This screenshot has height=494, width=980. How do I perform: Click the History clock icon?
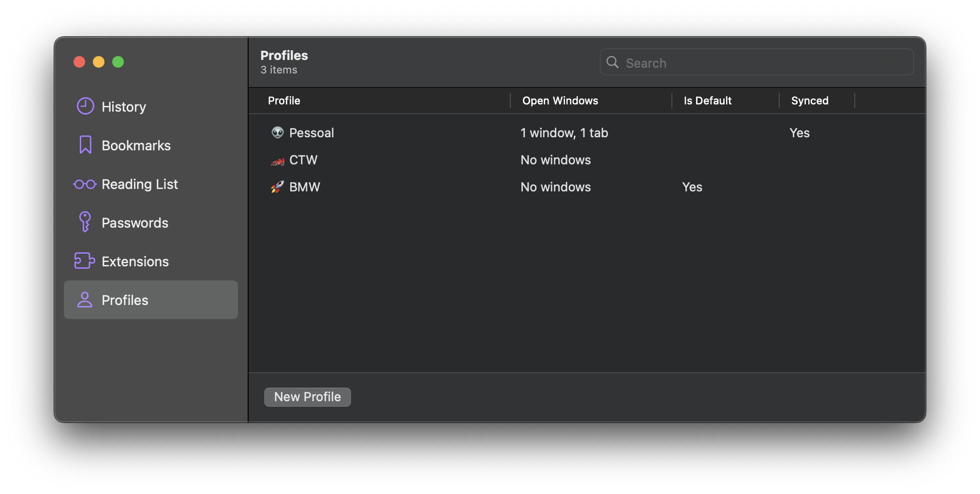[x=86, y=106]
